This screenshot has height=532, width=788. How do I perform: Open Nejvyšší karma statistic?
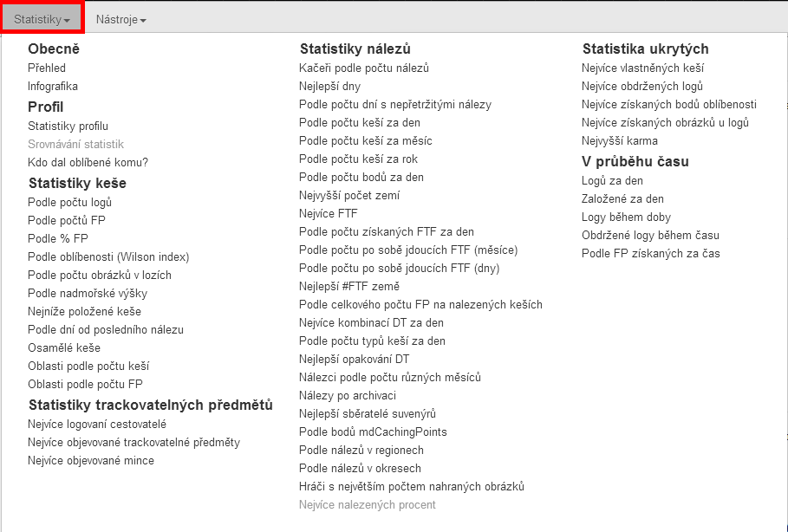[620, 140]
